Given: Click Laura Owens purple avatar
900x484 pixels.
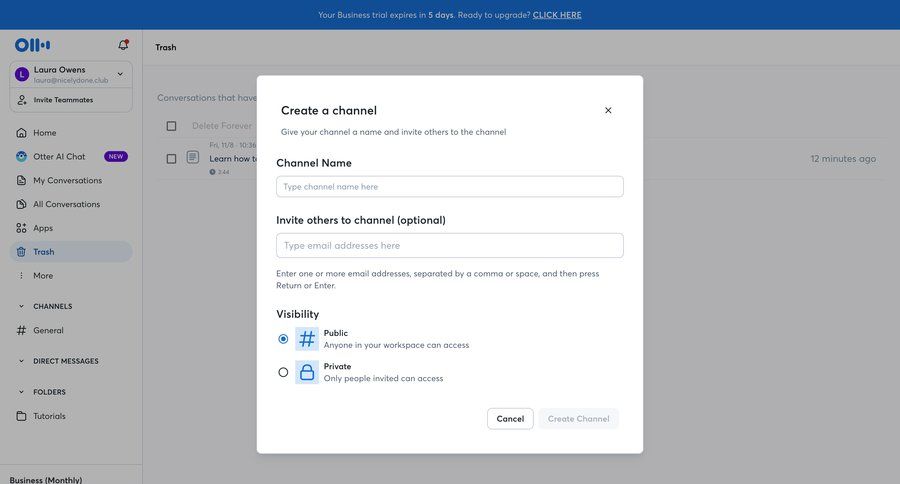Looking at the screenshot, I should click(22, 74).
